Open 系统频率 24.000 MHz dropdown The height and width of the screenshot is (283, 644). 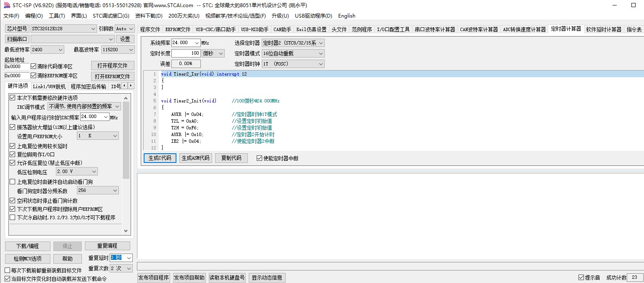186,43
